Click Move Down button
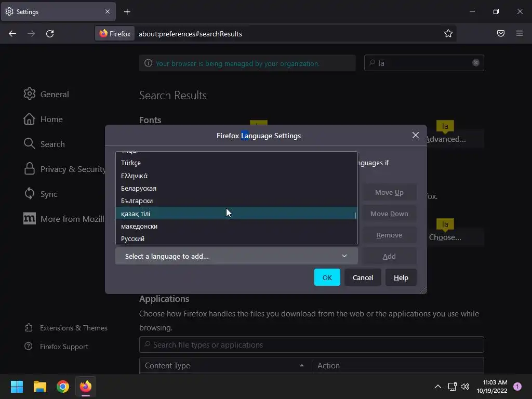 click(389, 214)
